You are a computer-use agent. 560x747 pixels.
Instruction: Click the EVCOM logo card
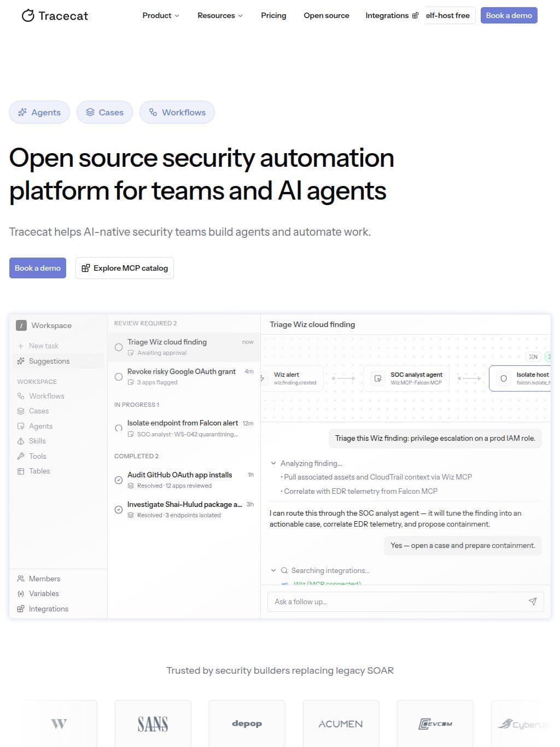[x=435, y=723]
